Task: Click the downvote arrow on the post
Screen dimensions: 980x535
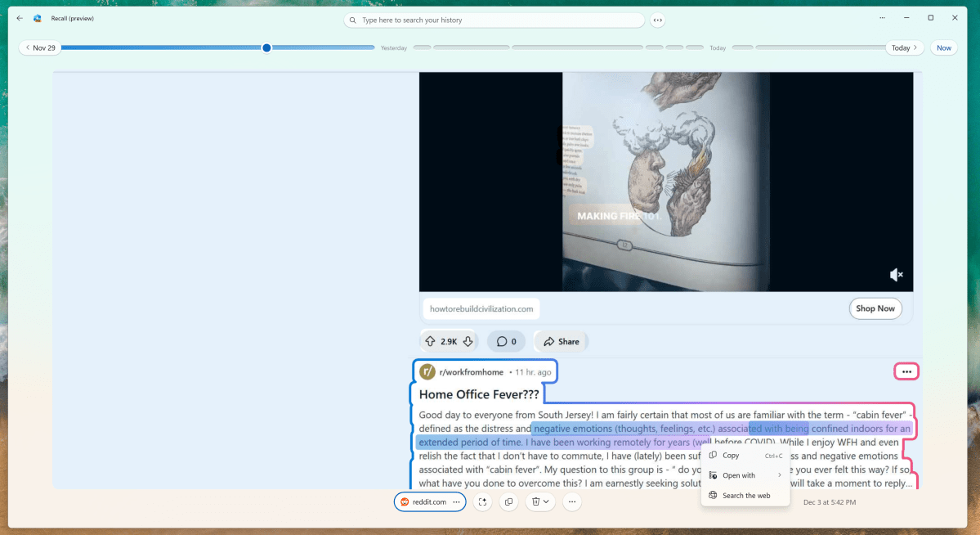Action: tap(467, 341)
